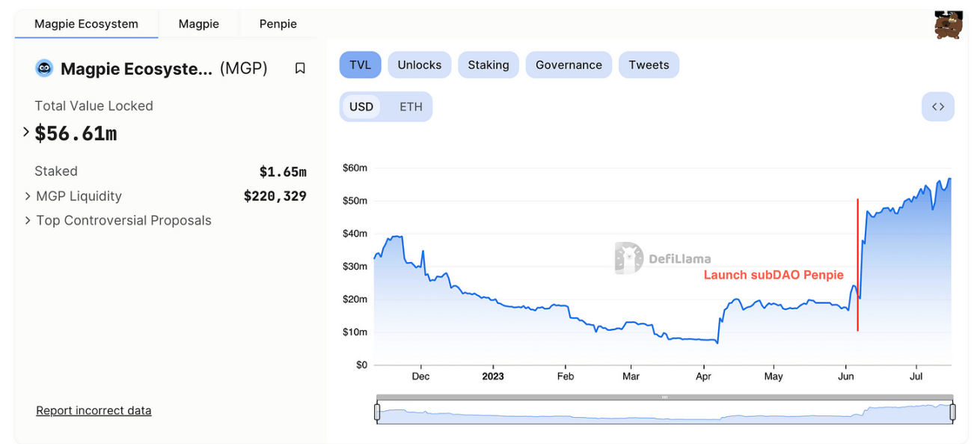The width and height of the screenshot is (980, 444).
Task: Open the Unlocks view
Action: [x=419, y=64]
